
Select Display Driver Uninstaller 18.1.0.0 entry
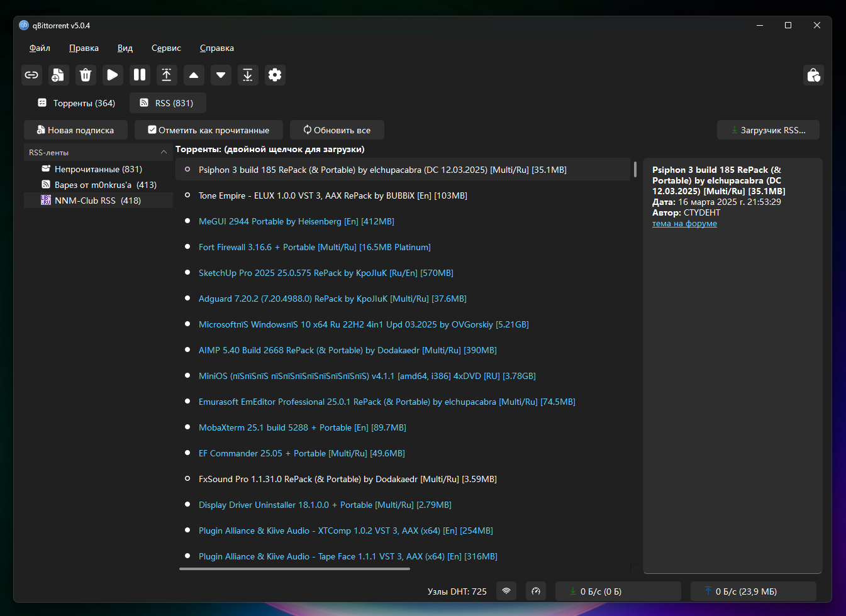pos(403,505)
